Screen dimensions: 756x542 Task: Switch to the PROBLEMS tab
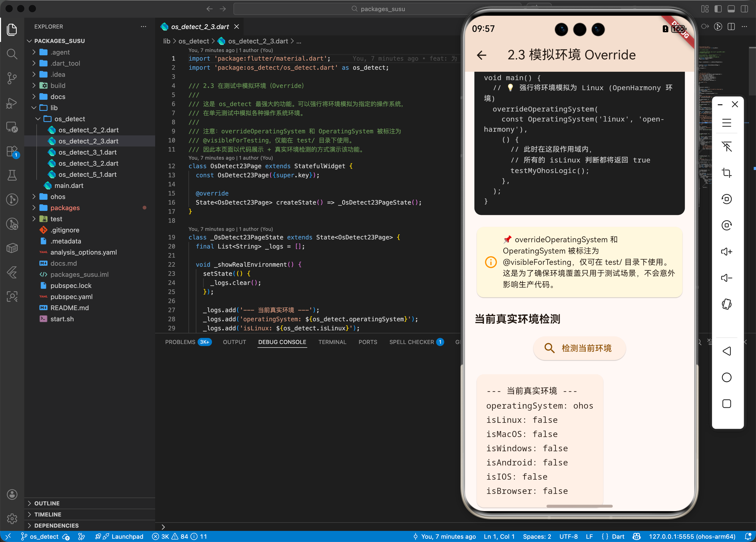pos(180,342)
